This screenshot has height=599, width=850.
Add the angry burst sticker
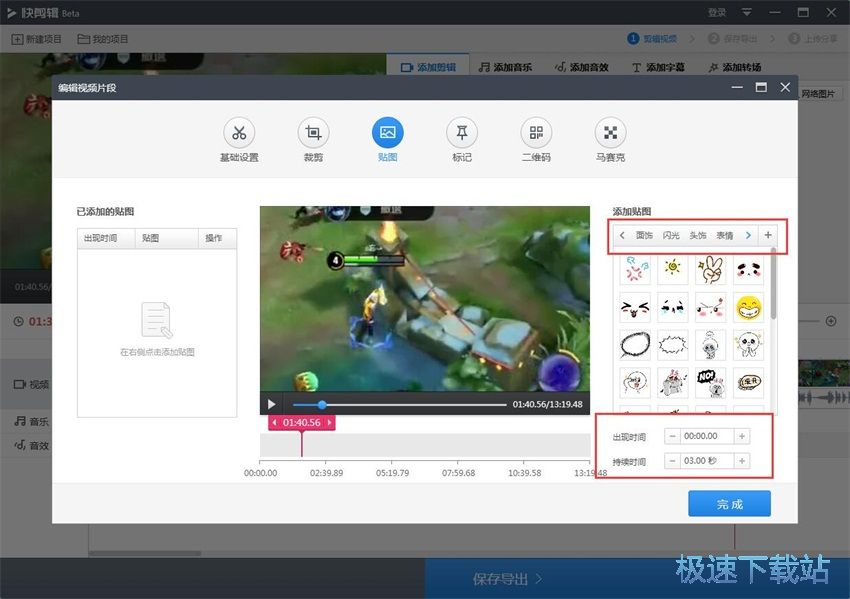coord(635,269)
